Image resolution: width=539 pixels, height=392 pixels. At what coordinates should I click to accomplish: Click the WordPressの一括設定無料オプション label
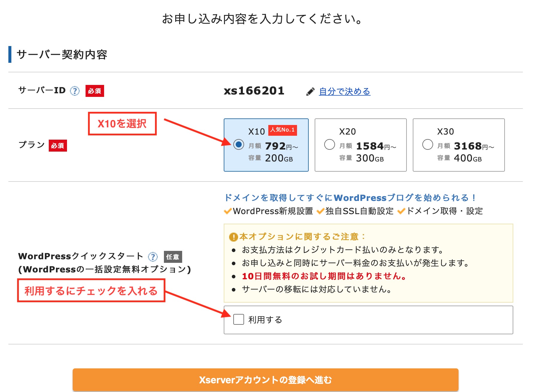click(x=105, y=269)
